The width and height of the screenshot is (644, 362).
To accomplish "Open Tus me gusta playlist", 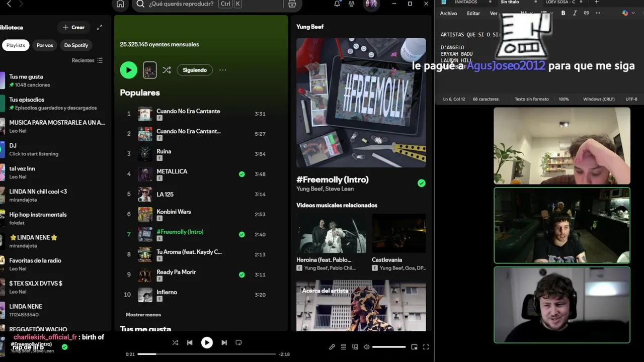I will coord(53,80).
